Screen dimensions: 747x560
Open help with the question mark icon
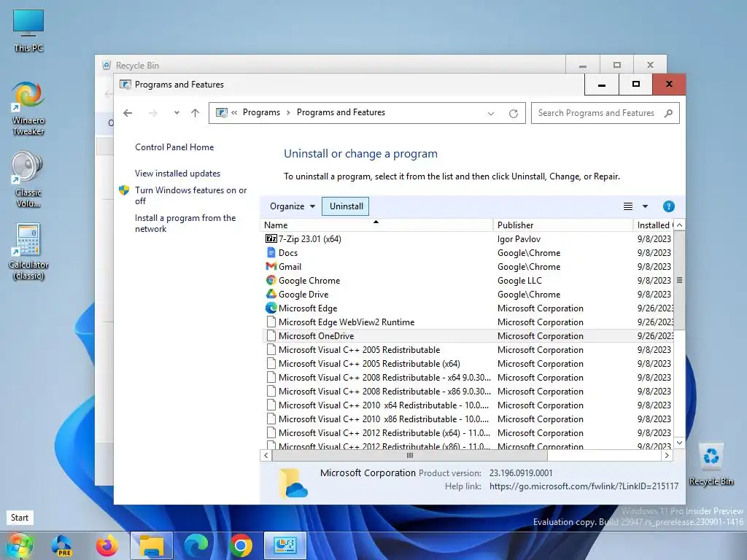(668, 206)
